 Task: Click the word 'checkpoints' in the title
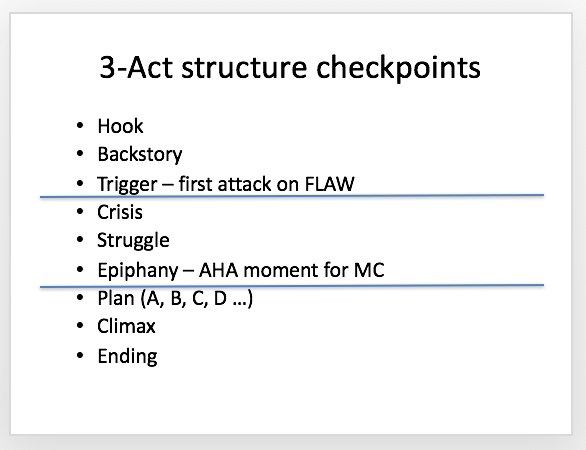[398, 68]
